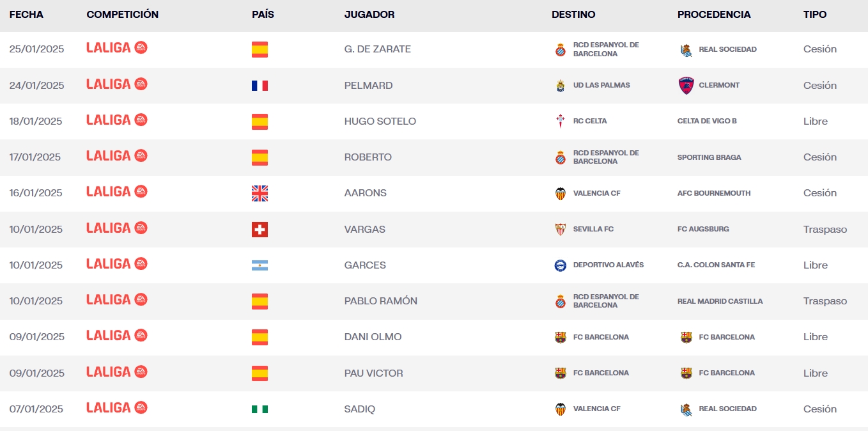Click Valencia CF destination in Sadiq row

(596, 409)
